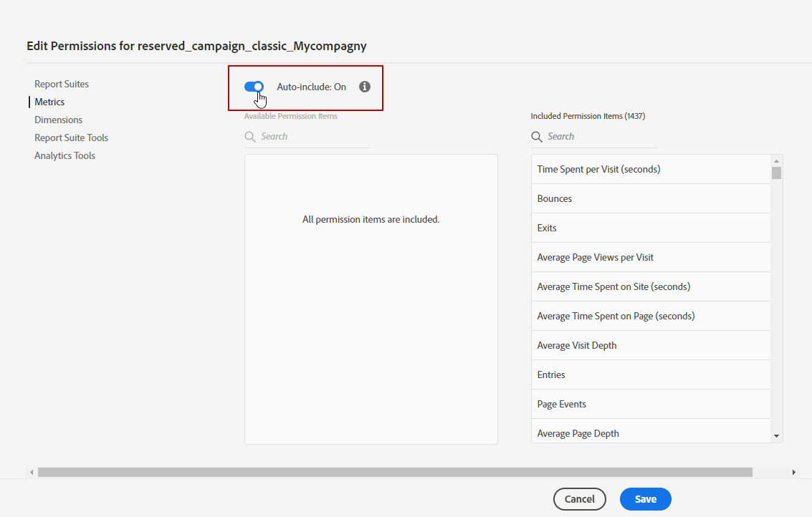Click the Auto-include: On label
Viewport: 812px width, 517px height.
311,87
